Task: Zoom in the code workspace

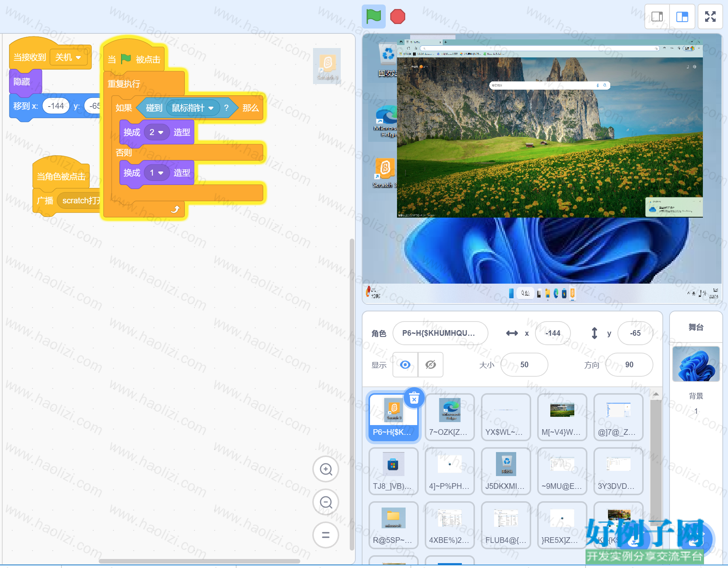Action: pyautogui.click(x=326, y=469)
